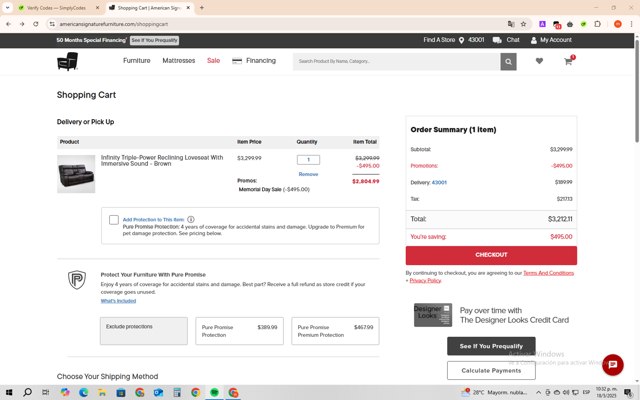Click Calculate Payments button
This screenshot has width=640, height=400.
pyautogui.click(x=491, y=371)
